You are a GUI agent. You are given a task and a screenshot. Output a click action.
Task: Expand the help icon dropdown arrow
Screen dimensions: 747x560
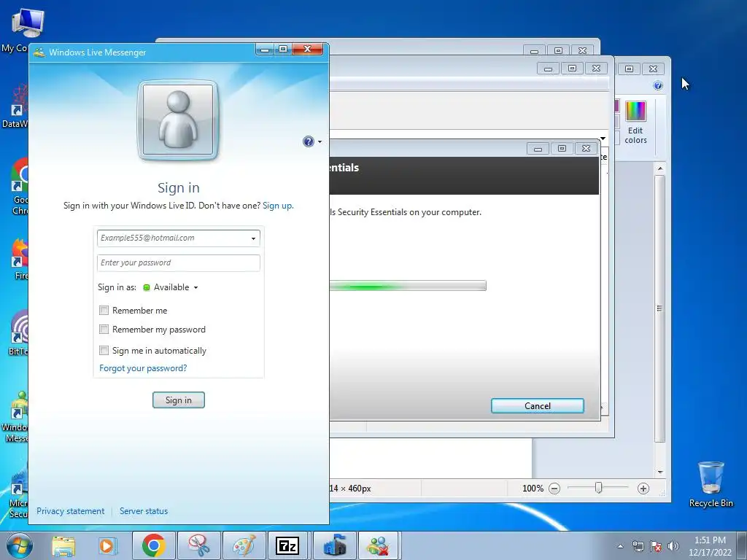pos(320,142)
